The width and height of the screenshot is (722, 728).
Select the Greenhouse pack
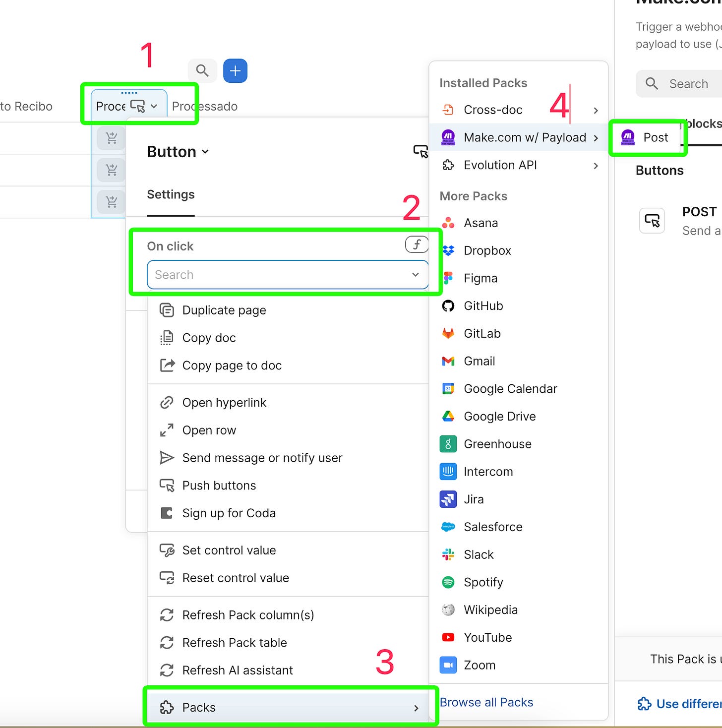tap(519, 444)
